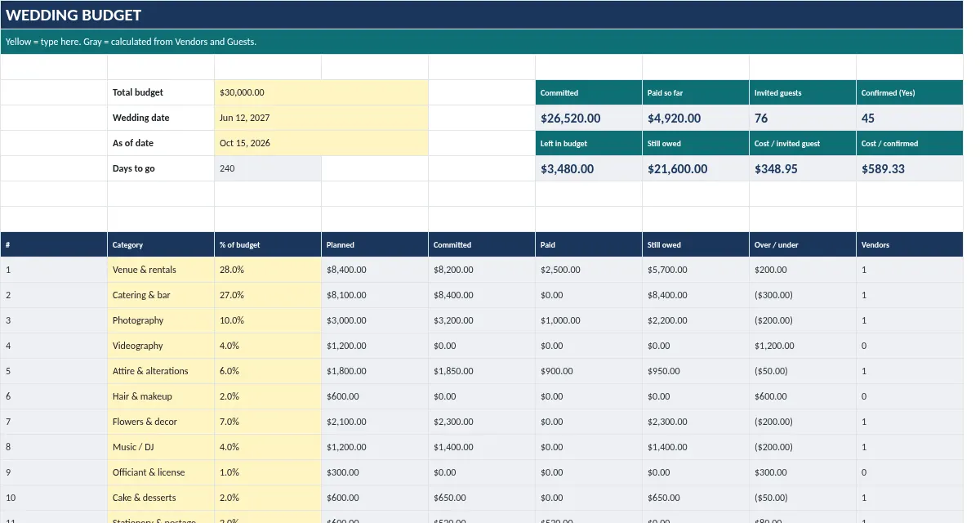Select the Officiant & license category cell
This screenshot has height=523, width=980.
(x=161, y=472)
